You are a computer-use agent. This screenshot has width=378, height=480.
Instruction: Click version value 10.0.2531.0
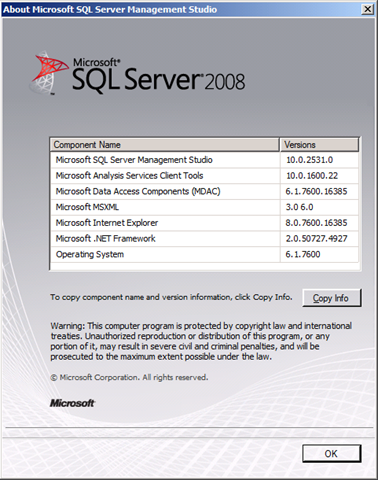pyautogui.click(x=309, y=160)
